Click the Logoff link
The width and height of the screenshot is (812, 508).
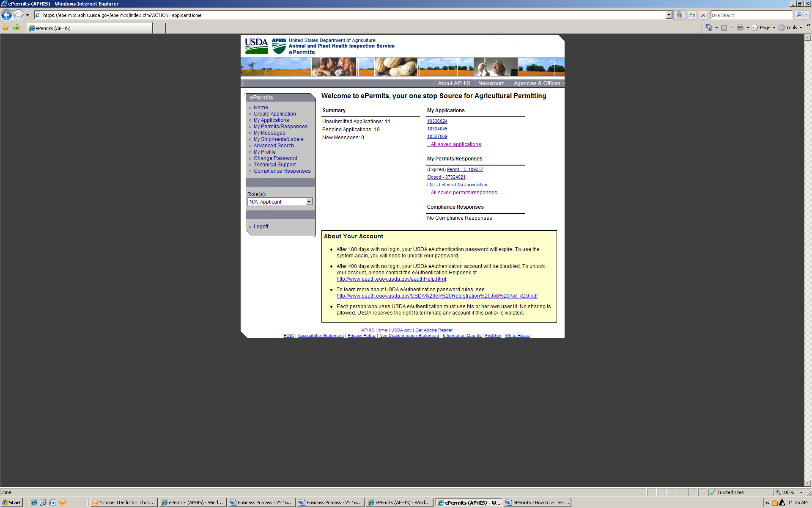[261, 226]
